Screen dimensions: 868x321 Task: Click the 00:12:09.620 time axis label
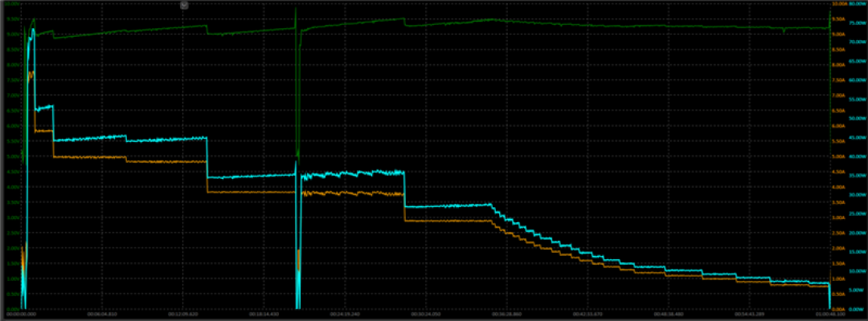[183, 314]
